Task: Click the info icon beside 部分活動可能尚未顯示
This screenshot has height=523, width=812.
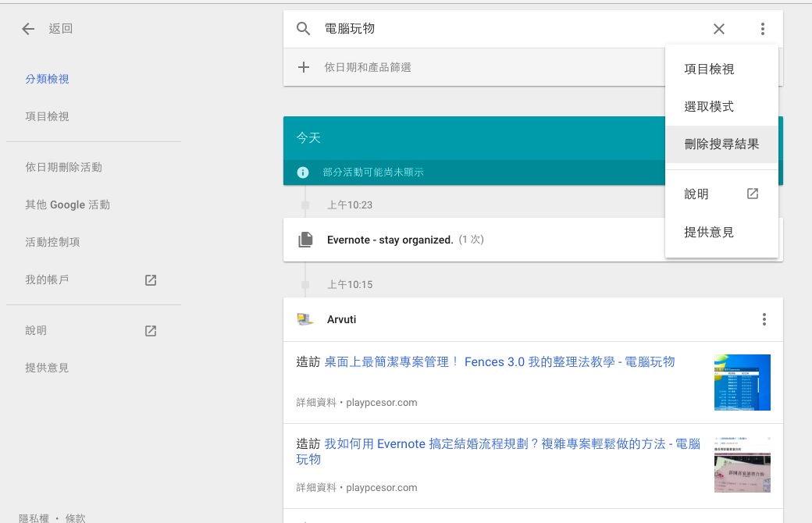Action: coord(303,173)
